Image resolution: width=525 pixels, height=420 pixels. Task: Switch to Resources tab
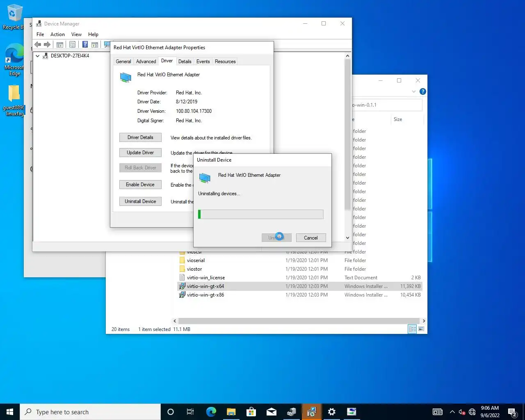(225, 62)
